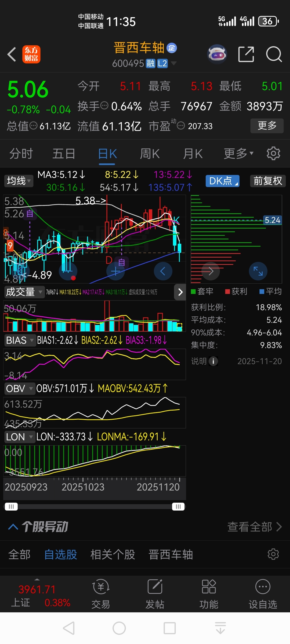Tap Android recent apps button
Screen dimensions: 290x644
click(170, 628)
